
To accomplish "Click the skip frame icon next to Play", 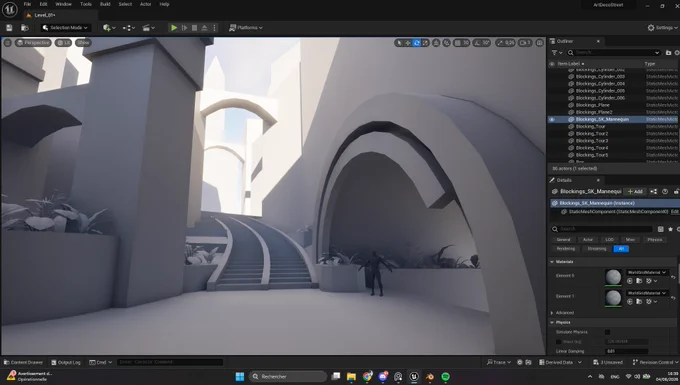I will pos(184,28).
